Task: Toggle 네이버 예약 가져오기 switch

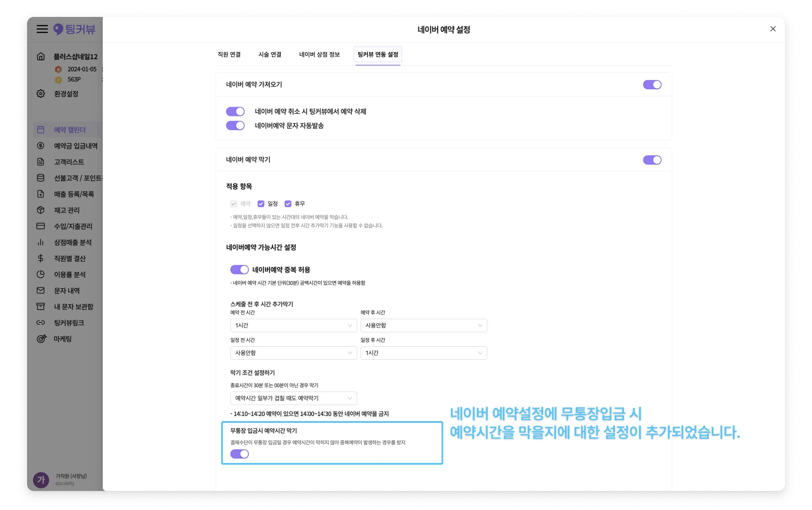Action: [x=652, y=85]
